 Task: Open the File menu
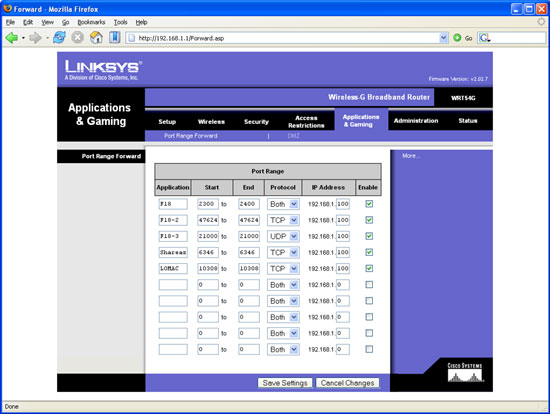[x=10, y=22]
